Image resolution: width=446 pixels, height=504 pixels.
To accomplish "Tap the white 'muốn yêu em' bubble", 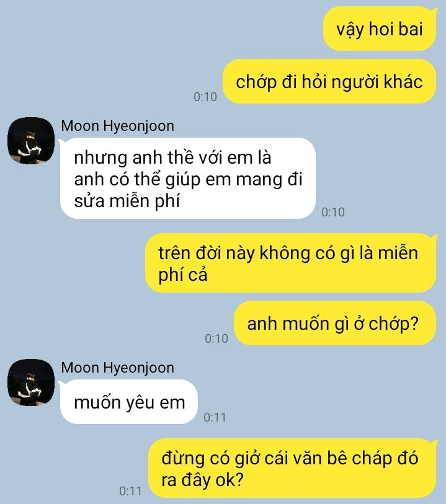I will pyautogui.click(x=128, y=402).
